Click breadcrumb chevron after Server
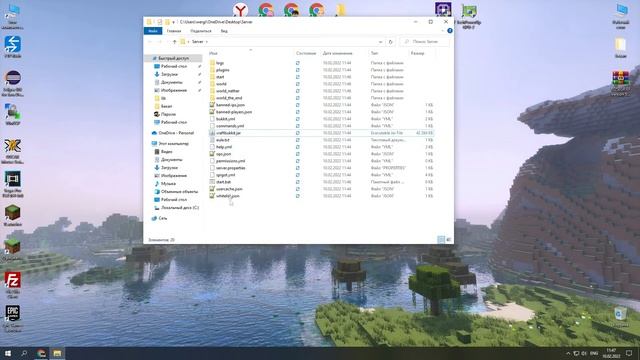Viewport: 640px width, 360px height. click(x=207, y=42)
